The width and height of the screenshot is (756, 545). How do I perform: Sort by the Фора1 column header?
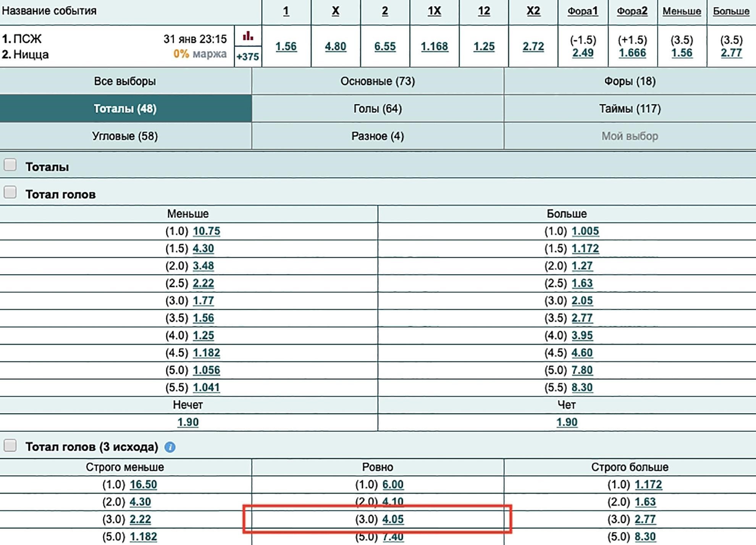583,11
